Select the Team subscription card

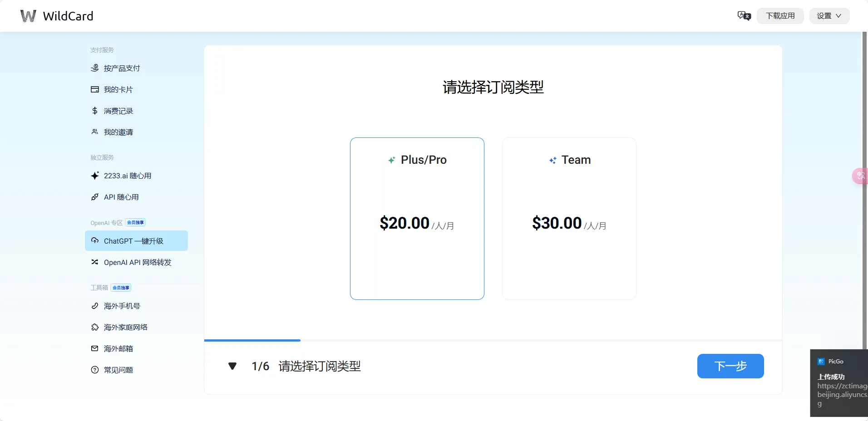pos(569,218)
